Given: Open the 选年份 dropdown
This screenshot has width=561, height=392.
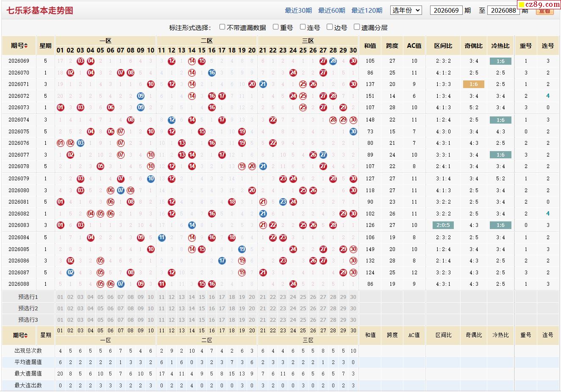Looking at the screenshot, I should coord(406,10).
